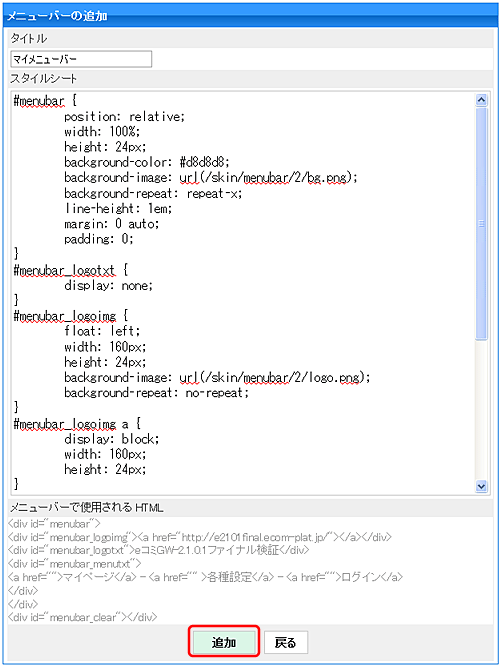Click the 'padding: 0;' line
The height and width of the screenshot is (668, 500).
click(x=99, y=239)
